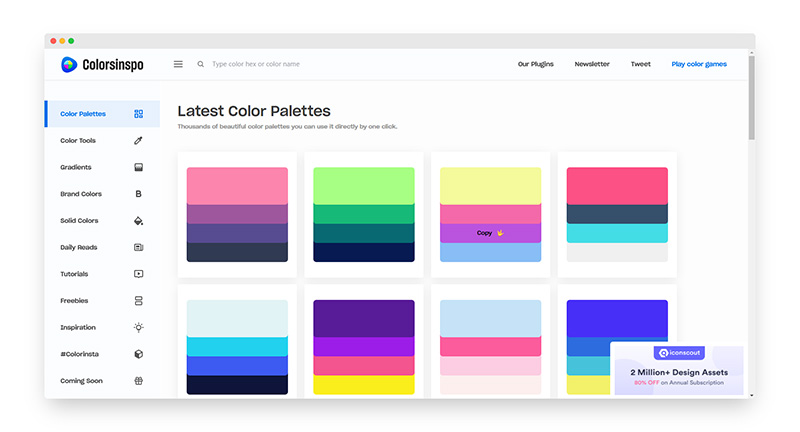The width and height of the screenshot is (800, 432).
Task: Open the Gradients sidebar icon
Action: [138, 167]
